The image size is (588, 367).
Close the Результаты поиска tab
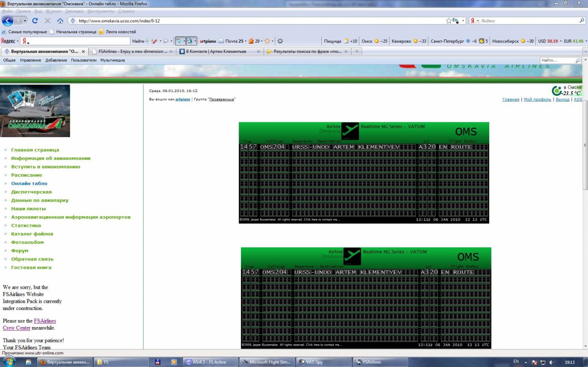pyautogui.click(x=346, y=51)
